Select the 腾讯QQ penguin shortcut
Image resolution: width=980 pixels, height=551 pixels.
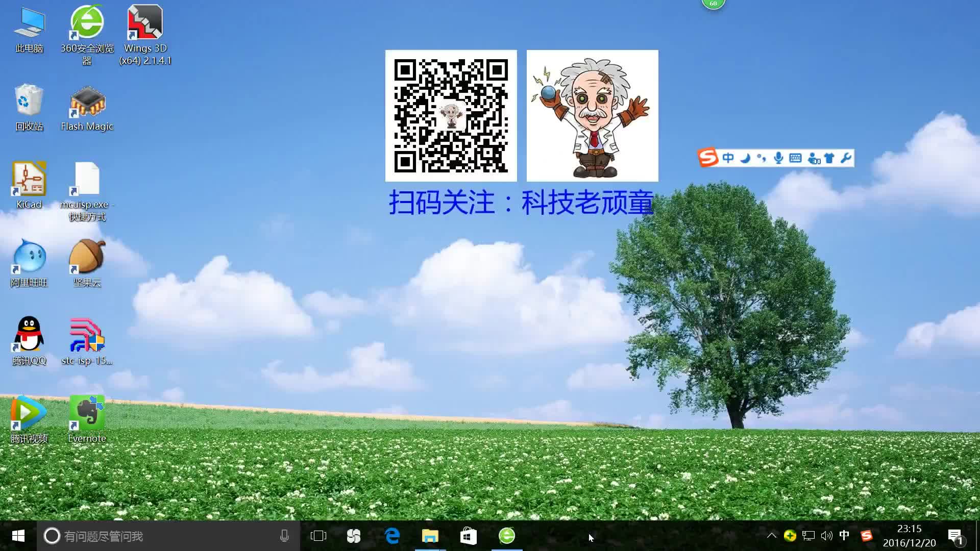click(x=29, y=341)
